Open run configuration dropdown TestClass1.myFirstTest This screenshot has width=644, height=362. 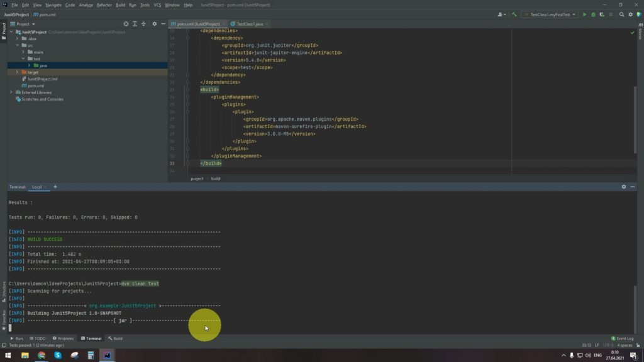(550, 15)
